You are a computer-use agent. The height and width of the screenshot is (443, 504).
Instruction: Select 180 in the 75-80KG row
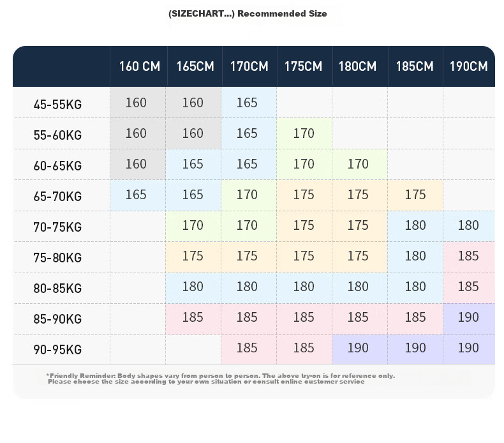tap(415, 256)
